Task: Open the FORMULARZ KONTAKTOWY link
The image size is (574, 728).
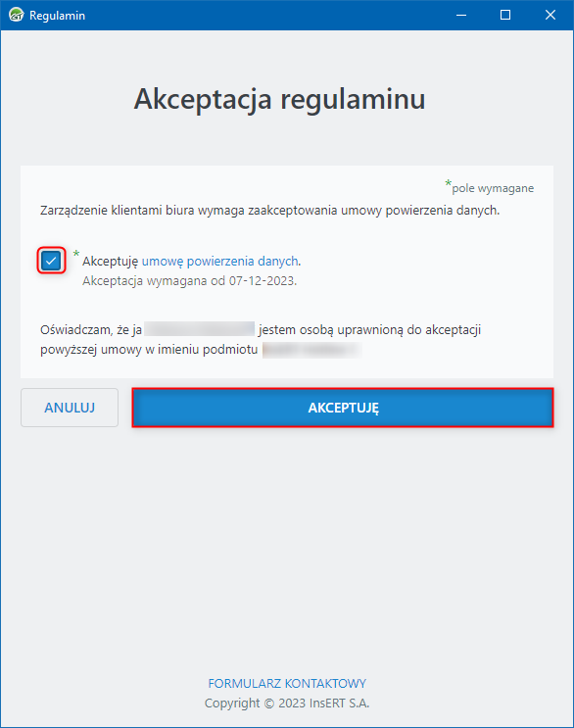Action: tap(287, 684)
